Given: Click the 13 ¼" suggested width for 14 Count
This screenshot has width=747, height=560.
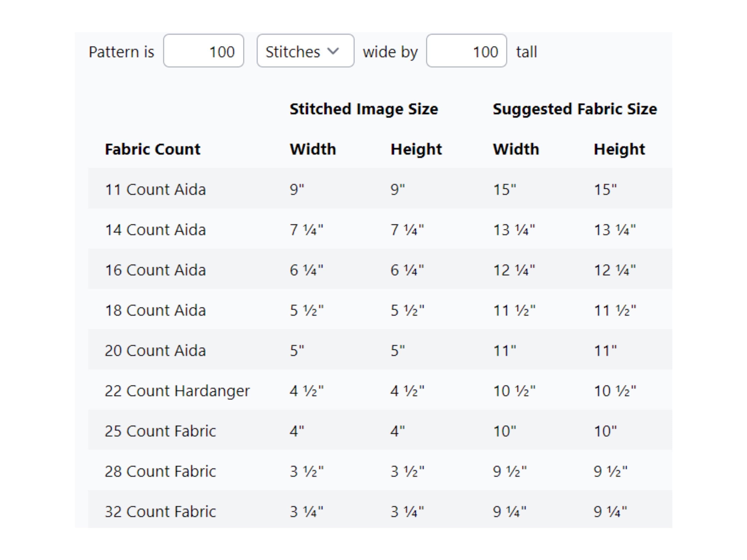Looking at the screenshot, I should click(514, 230).
